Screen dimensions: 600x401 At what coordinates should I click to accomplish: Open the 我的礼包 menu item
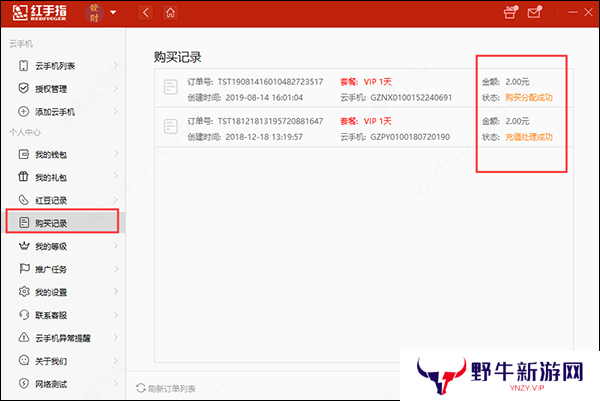(x=63, y=177)
